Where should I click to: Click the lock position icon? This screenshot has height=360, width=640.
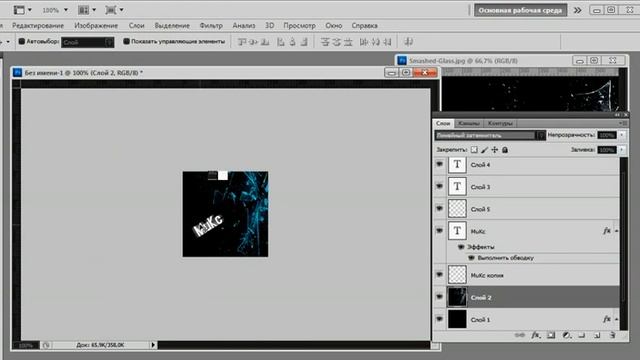click(495, 150)
